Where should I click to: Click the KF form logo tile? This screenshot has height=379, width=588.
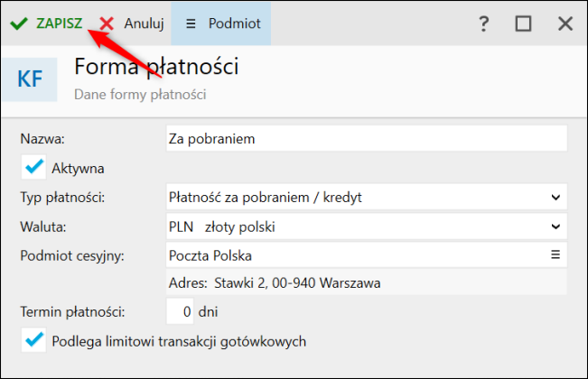(31, 79)
